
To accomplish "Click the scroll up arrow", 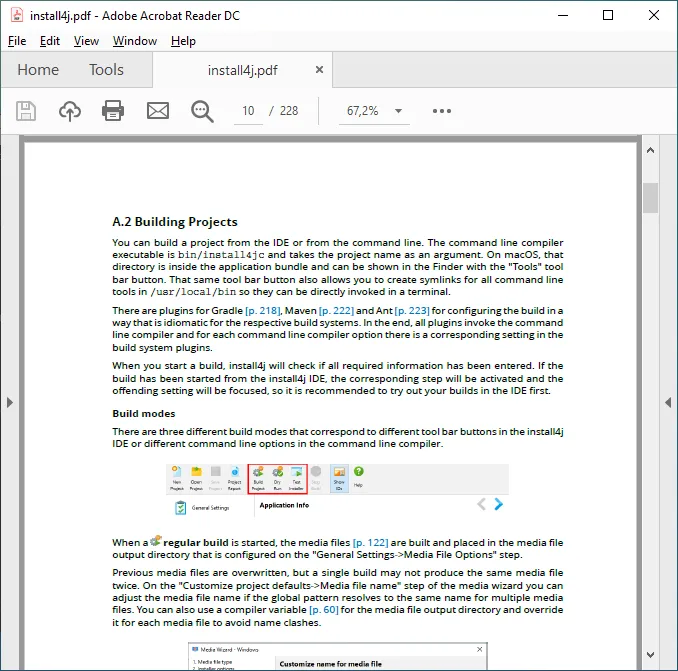I will (x=650, y=150).
